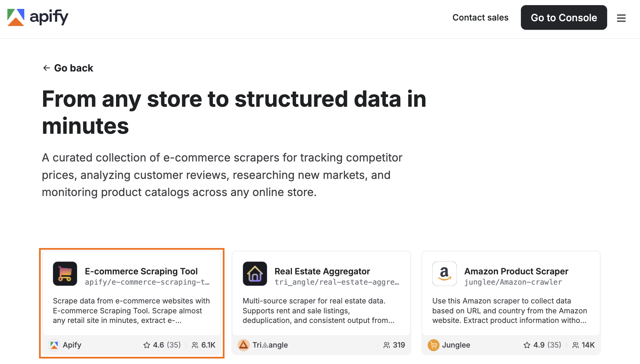
Task: Click the Amazon 'a' icon on Amazon Product Scraper
Action: [444, 274]
